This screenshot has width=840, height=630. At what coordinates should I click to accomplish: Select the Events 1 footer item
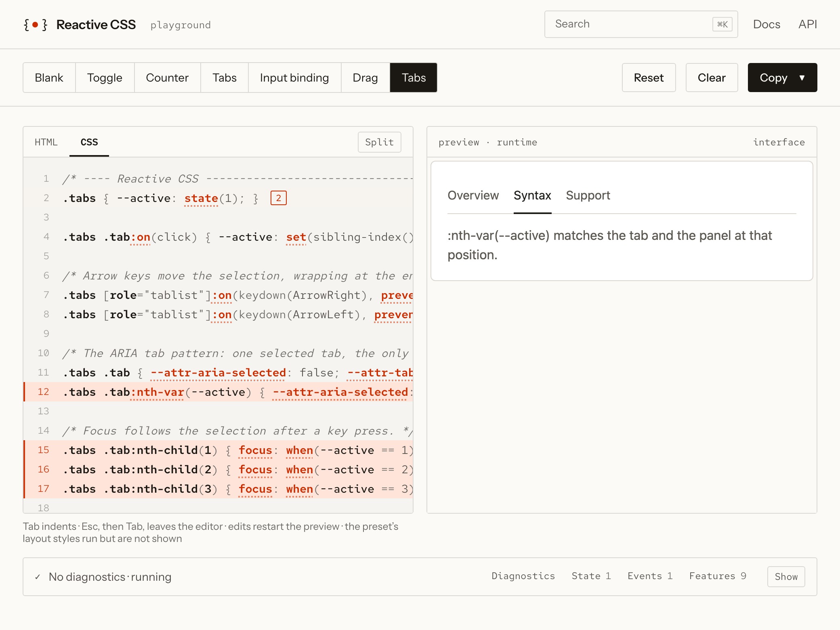point(650,576)
